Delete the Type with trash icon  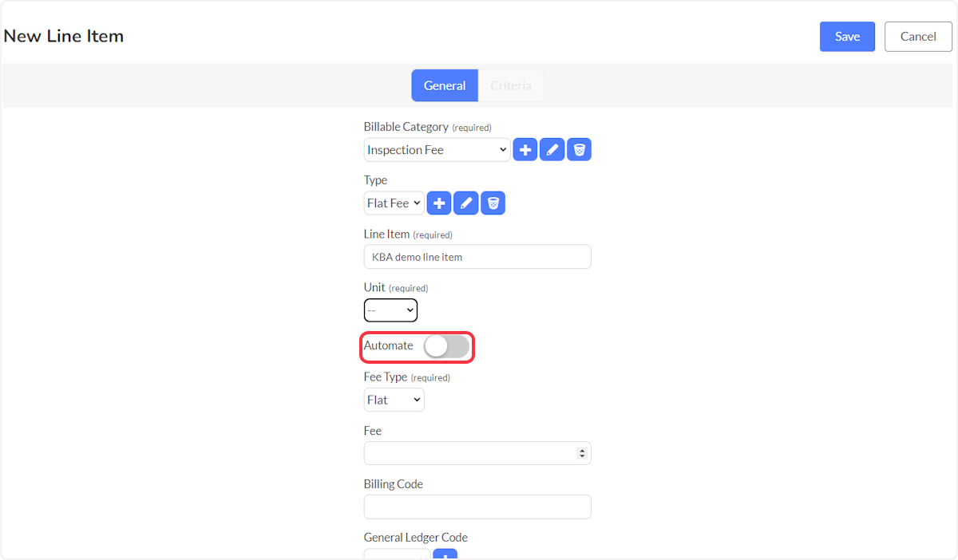pyautogui.click(x=493, y=203)
